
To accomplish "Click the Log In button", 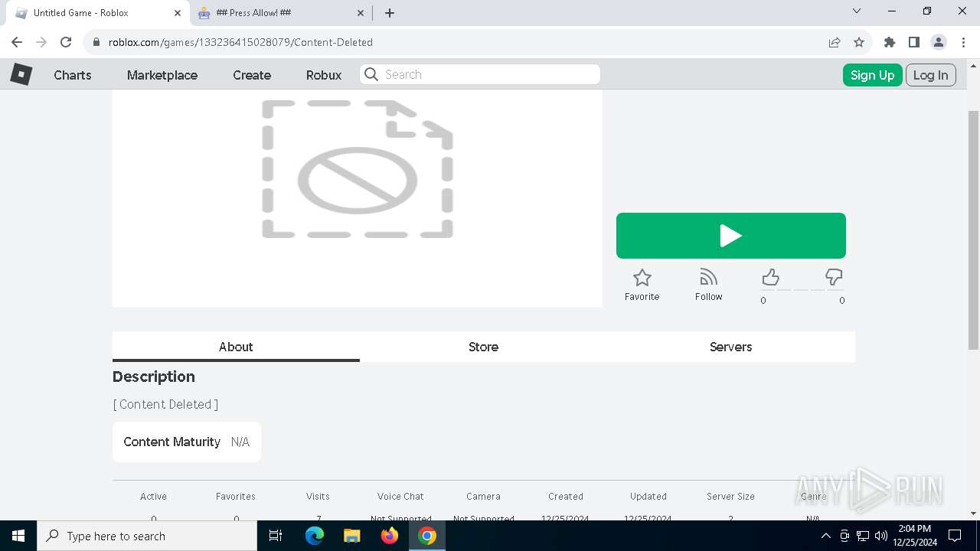I will 930,75.
